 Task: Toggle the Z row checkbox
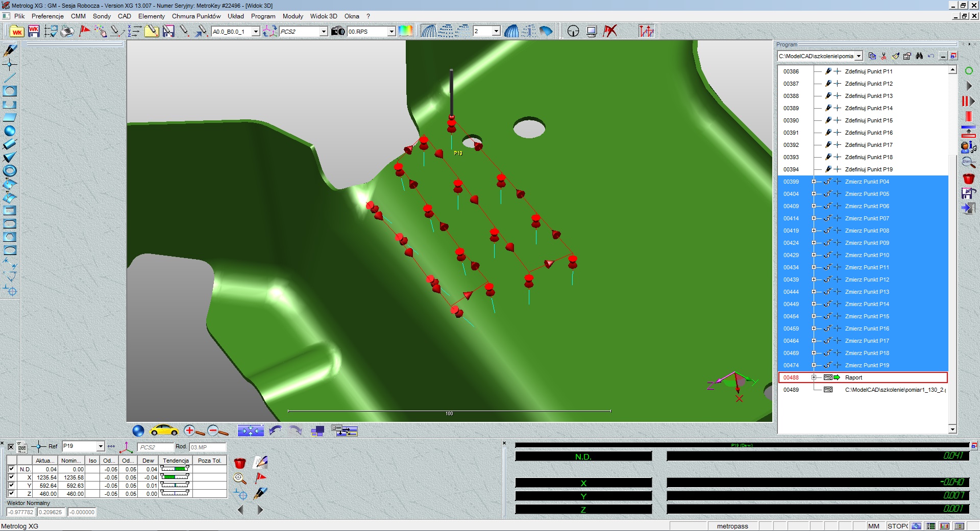[x=11, y=493]
